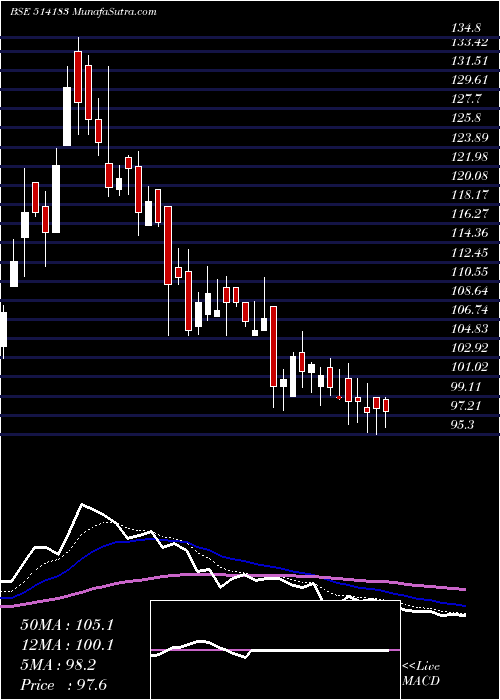Click the 'BSE 514188 MunafaSutra.com' chart title
The width and height of the screenshot is (500, 700).
[x=83, y=12]
